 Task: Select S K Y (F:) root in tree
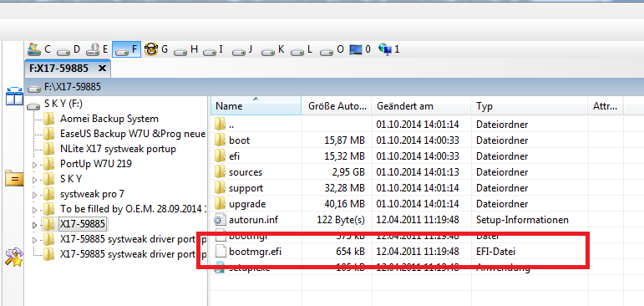(63, 104)
